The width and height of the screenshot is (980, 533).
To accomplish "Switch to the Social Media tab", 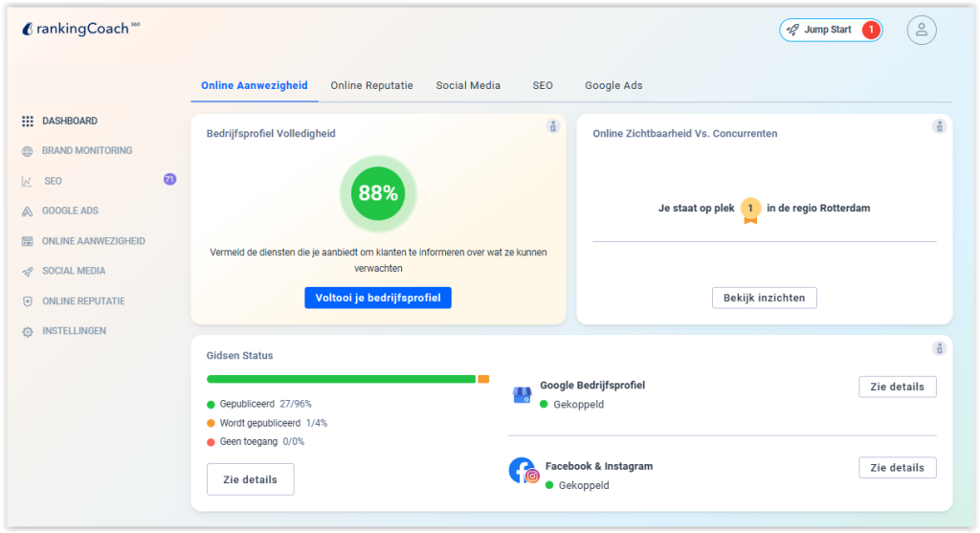I will (468, 85).
